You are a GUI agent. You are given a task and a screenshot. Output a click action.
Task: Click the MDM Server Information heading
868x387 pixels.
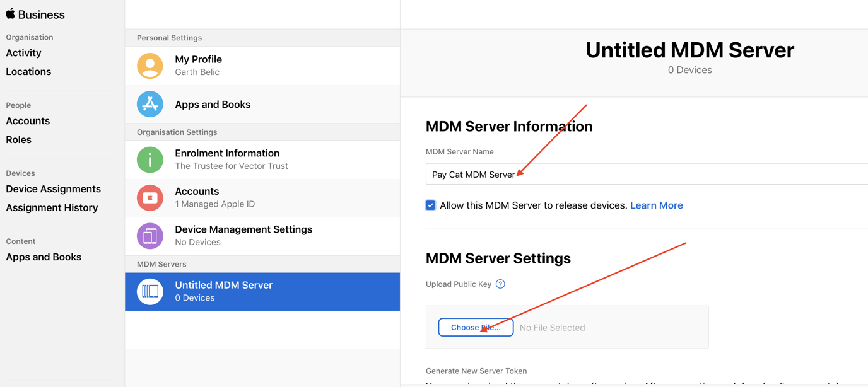tap(509, 126)
